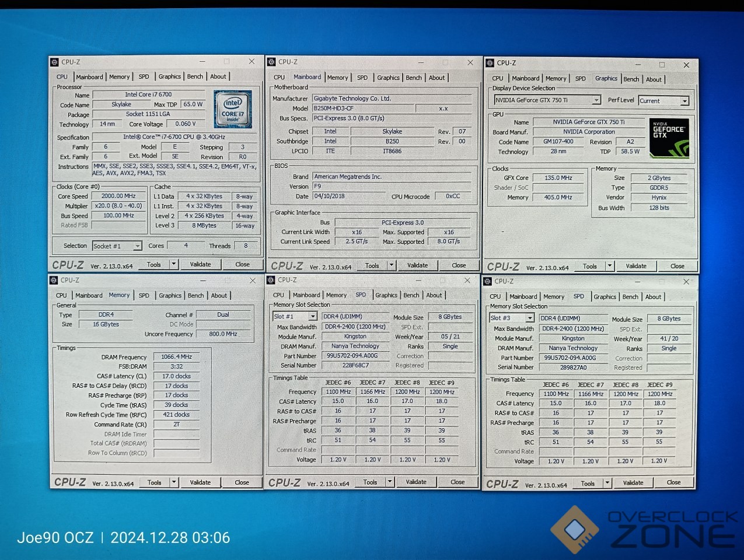Click the CPU-Z app icon in the CPU window title bar

54,62
